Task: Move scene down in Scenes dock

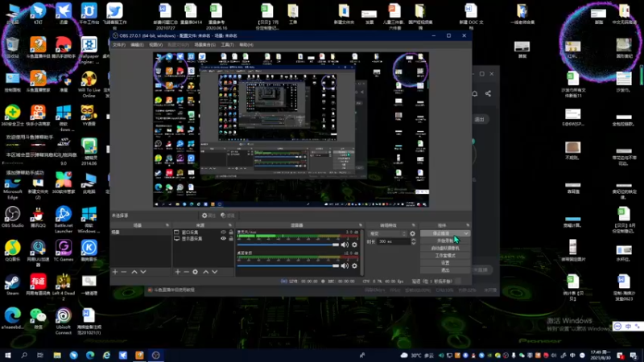Action: tap(143, 272)
